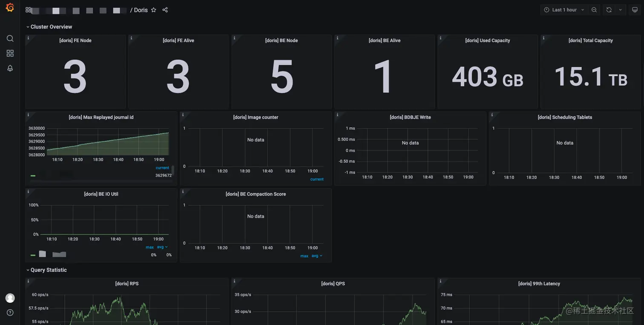Open the Alerting bell icon
644x325 pixels.
coord(10,68)
